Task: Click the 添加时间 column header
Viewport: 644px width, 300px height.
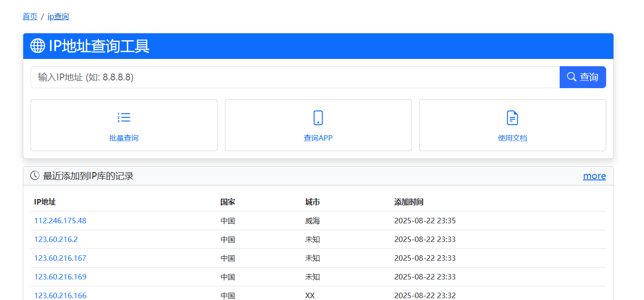Action: 409,202
